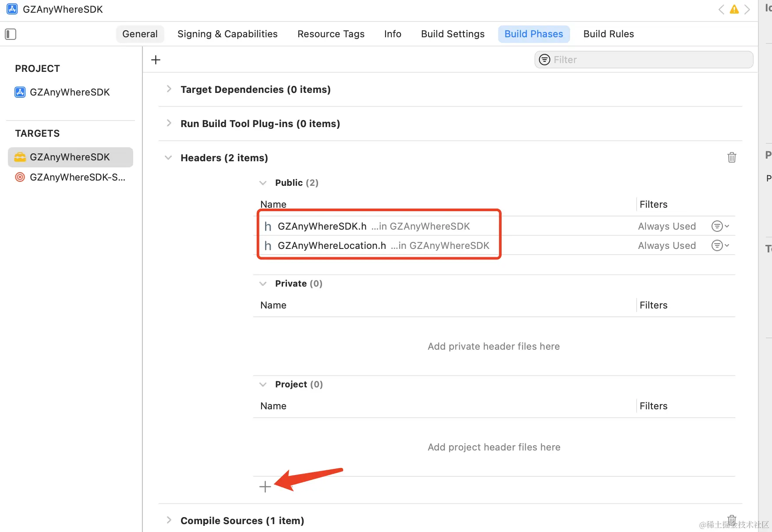
Task: Open filter options for GZAnyWhereLocation.h
Action: [x=719, y=245]
